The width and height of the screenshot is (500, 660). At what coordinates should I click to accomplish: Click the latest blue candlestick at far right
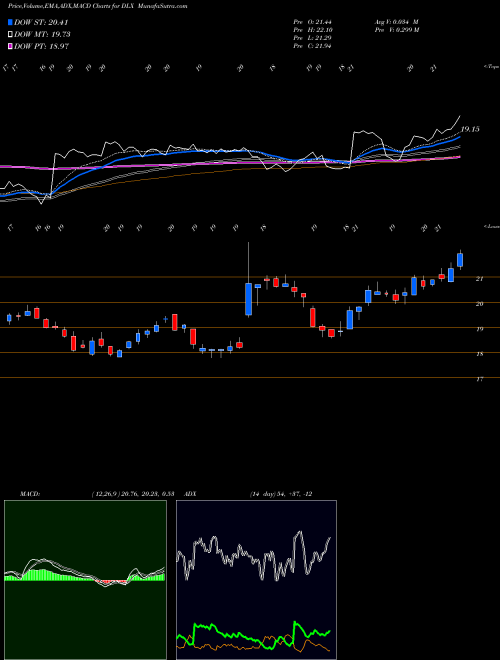(460, 260)
